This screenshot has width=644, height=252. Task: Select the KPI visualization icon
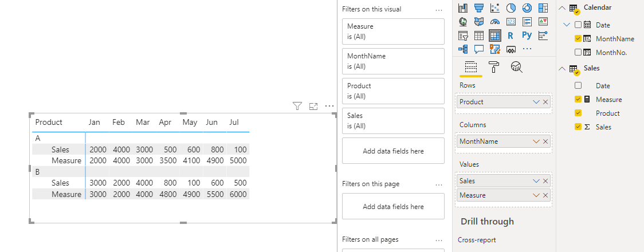tap(543, 21)
